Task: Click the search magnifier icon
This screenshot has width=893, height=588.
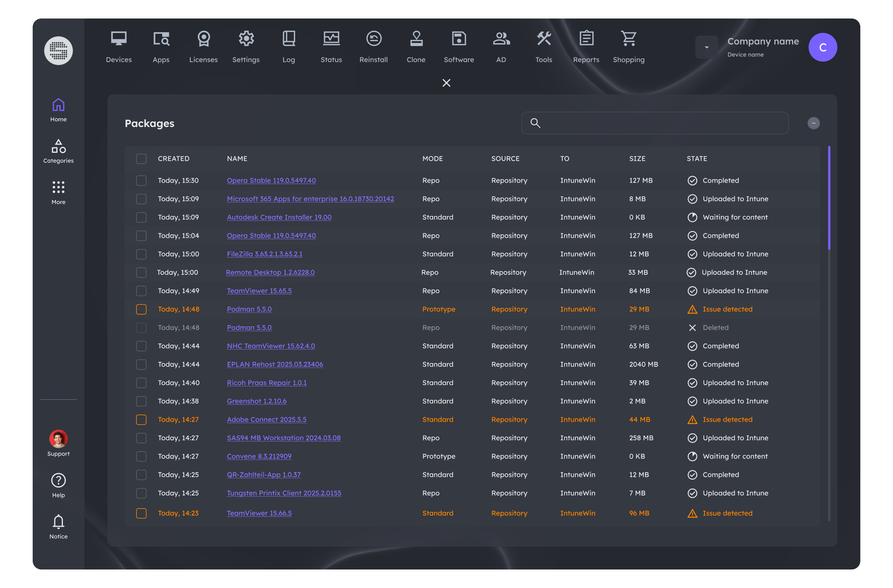Action: [535, 123]
